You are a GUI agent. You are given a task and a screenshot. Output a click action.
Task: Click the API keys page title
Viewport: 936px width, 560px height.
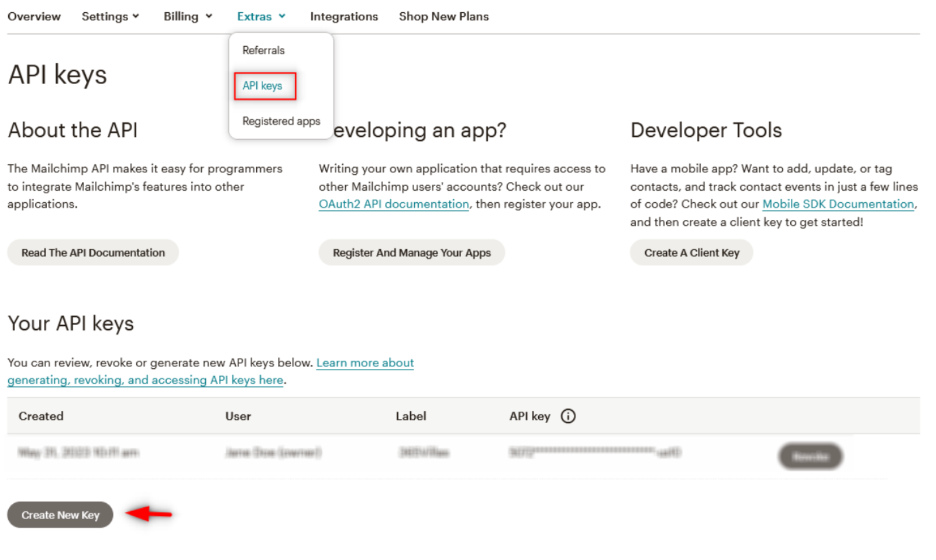[57, 75]
